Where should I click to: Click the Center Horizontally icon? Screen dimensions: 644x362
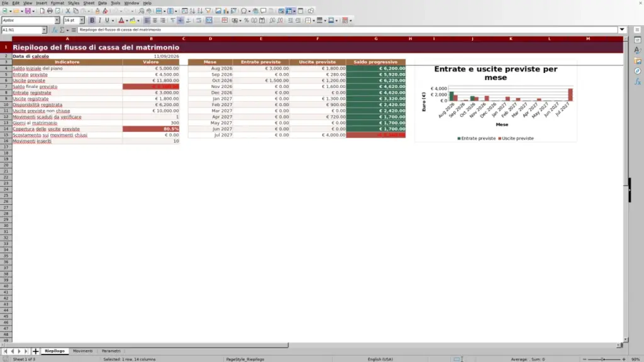pyautogui.click(x=155, y=21)
